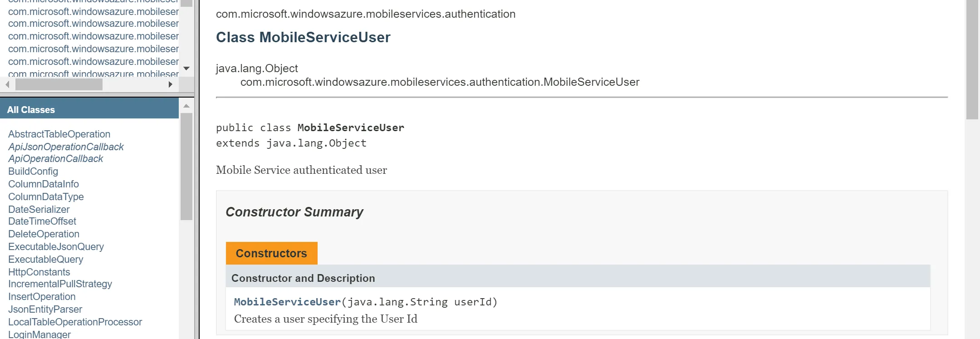Open the MobileServiceUser constructor link
This screenshot has height=339, width=980.
(x=287, y=302)
